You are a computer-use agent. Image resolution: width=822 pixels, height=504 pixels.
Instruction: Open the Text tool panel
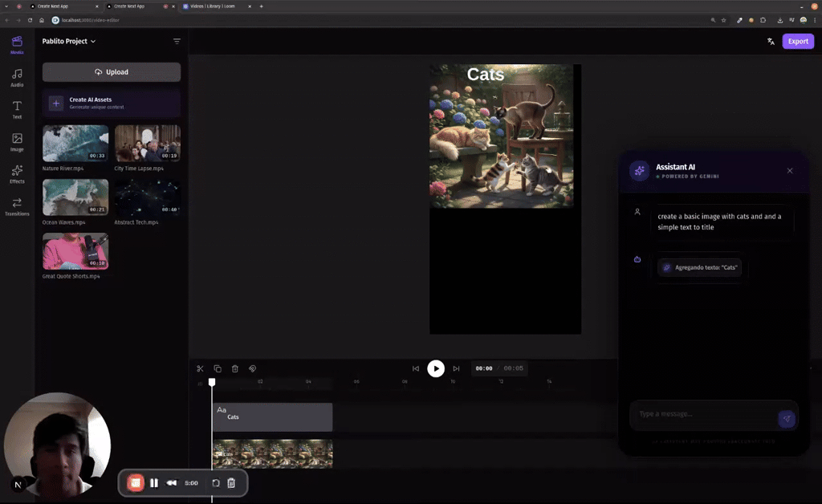(x=17, y=109)
